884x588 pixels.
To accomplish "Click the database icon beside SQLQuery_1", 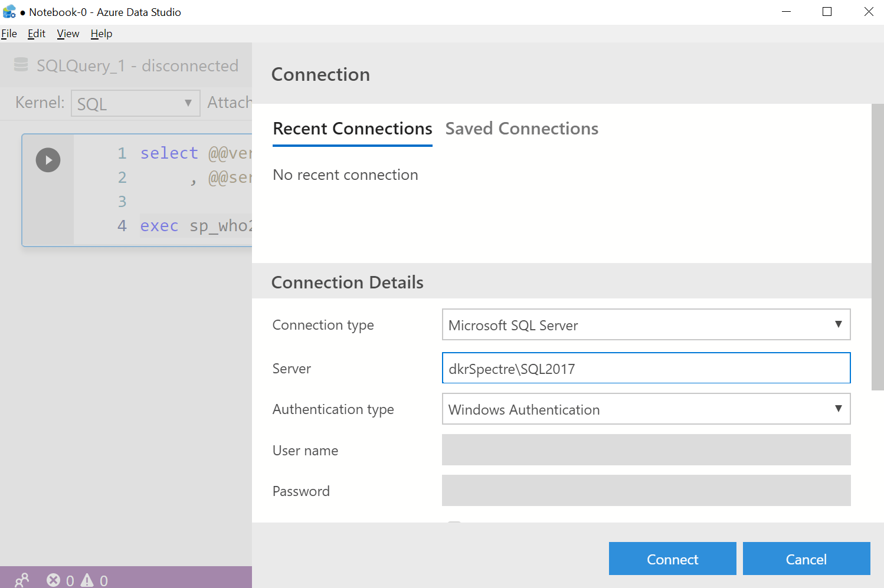I will click(x=21, y=65).
